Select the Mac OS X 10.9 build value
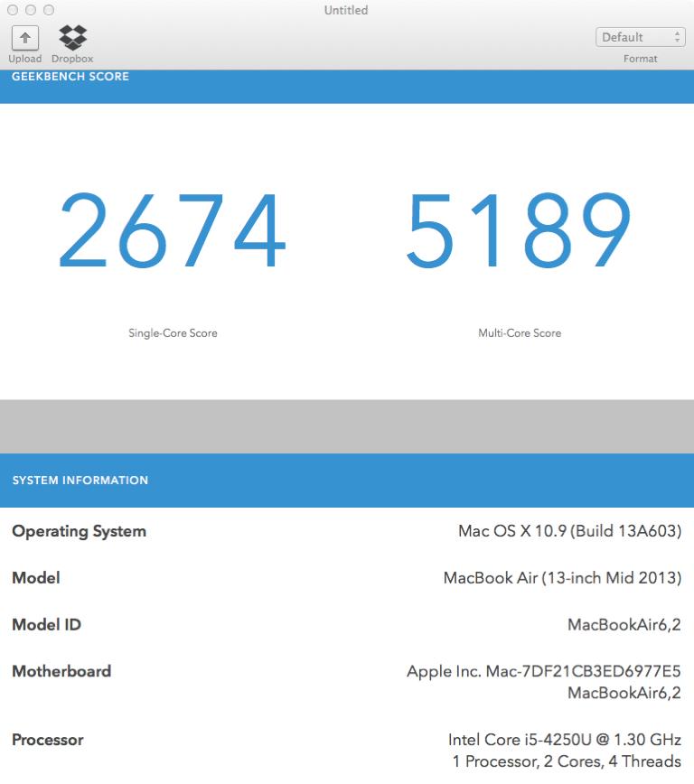The height and width of the screenshot is (784, 694). 569,531
